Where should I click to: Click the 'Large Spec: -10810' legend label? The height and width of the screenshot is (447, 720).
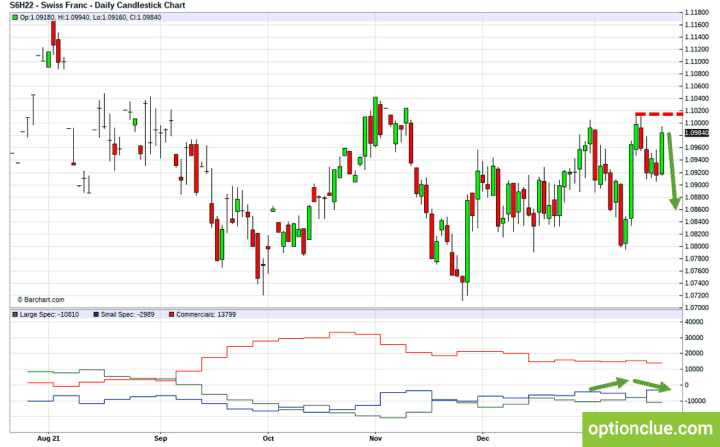tap(49, 315)
